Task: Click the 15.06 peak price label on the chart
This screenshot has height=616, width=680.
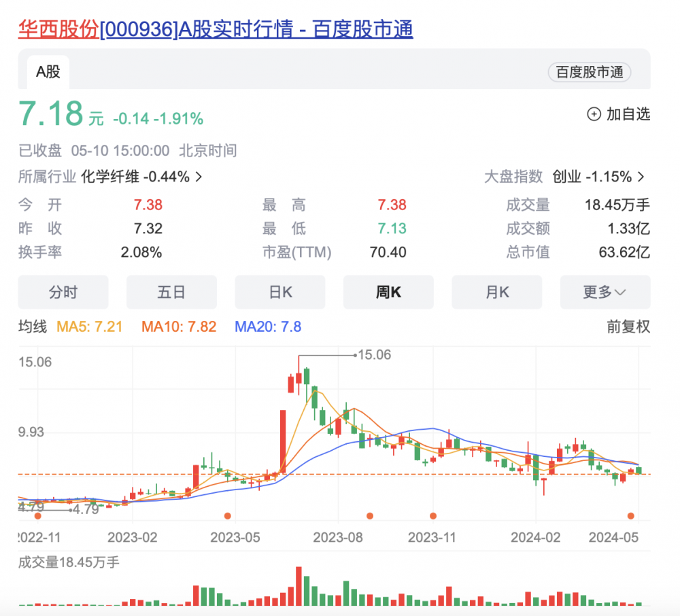Action: pyautogui.click(x=375, y=355)
